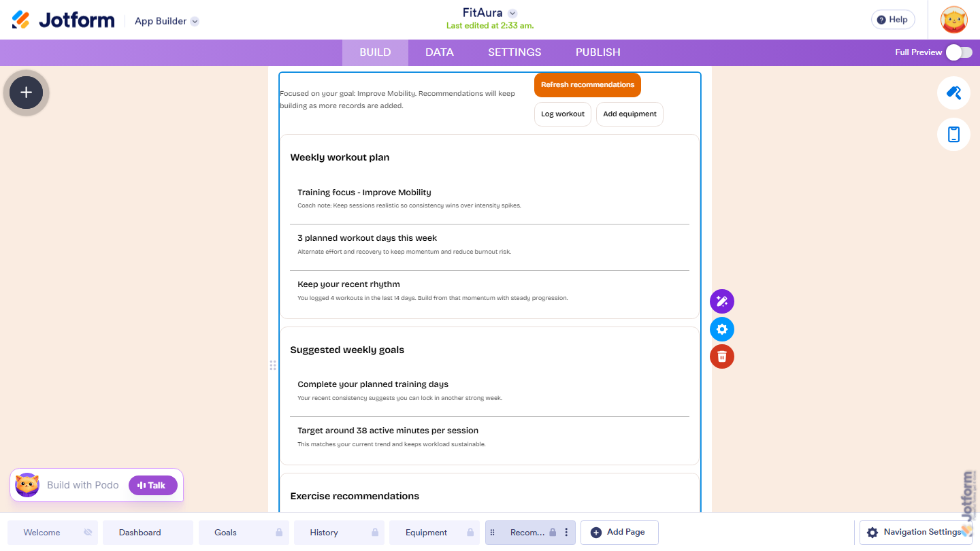
Task: Select the Equipment page tab
Action: (x=435, y=533)
